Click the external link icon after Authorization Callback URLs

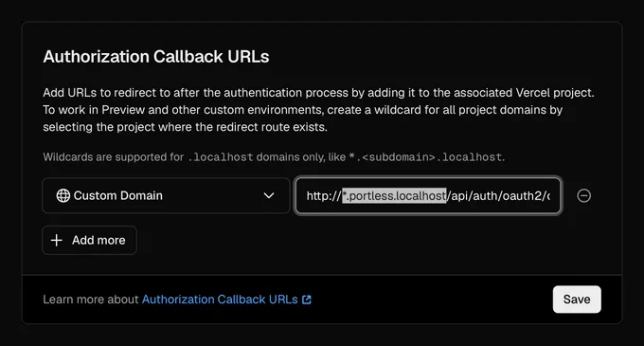coord(307,300)
